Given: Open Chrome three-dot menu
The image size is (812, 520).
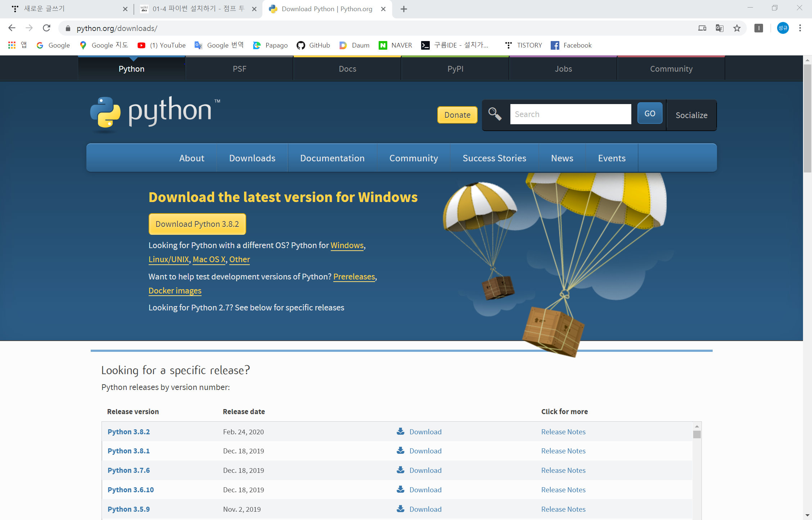Looking at the screenshot, I should (800, 28).
